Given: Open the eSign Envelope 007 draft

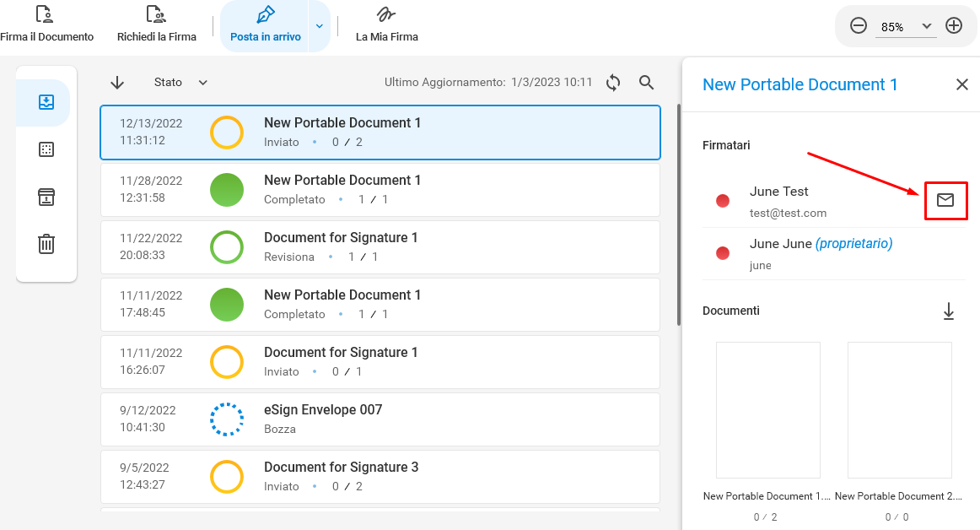Looking at the screenshot, I should point(380,419).
